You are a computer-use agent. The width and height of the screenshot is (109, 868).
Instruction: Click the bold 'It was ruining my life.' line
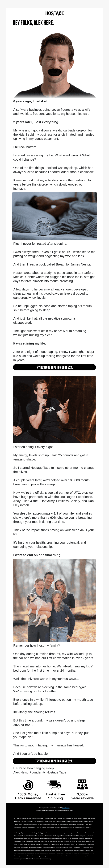coord(29,343)
